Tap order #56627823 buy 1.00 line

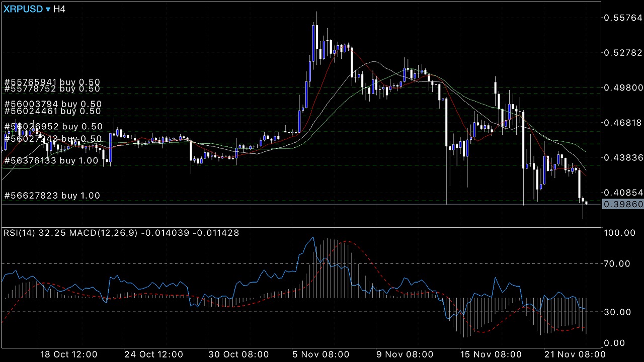52,196
